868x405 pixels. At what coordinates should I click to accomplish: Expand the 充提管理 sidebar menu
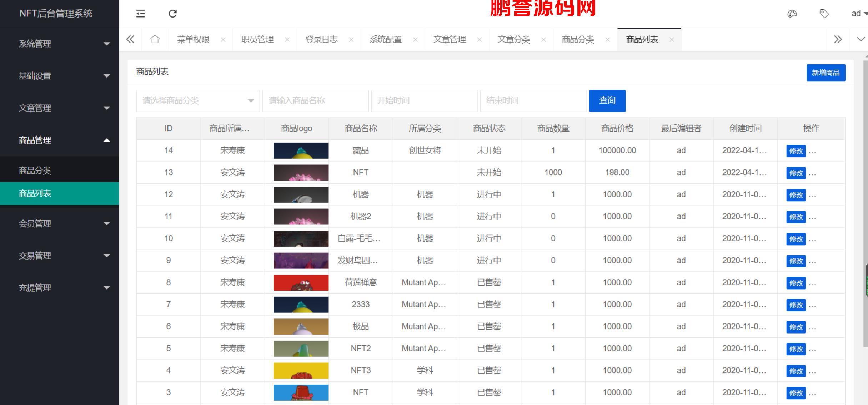click(x=59, y=288)
